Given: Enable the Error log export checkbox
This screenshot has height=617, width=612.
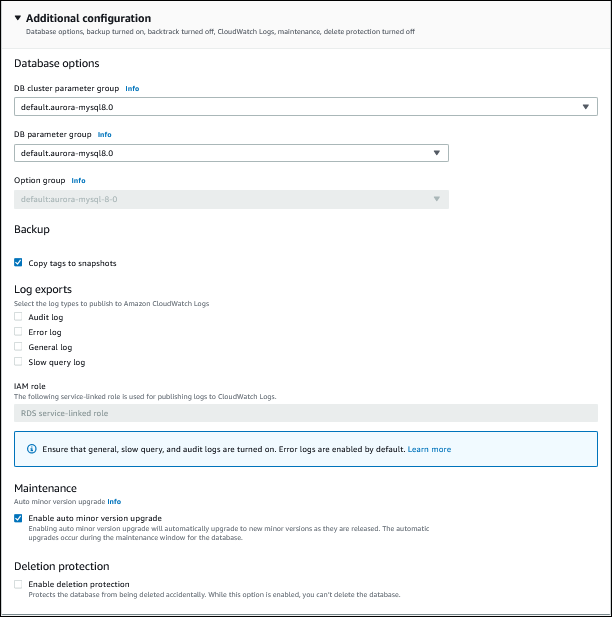Looking at the screenshot, I should [18, 331].
